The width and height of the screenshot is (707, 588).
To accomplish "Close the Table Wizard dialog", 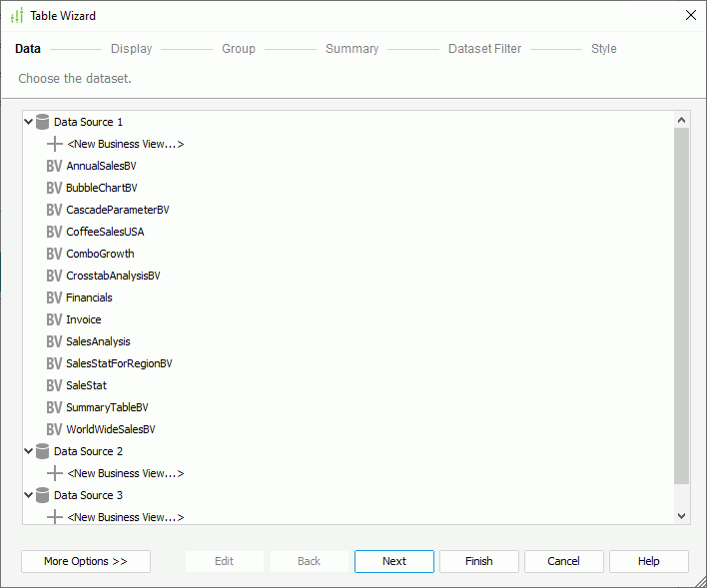I will click(690, 15).
